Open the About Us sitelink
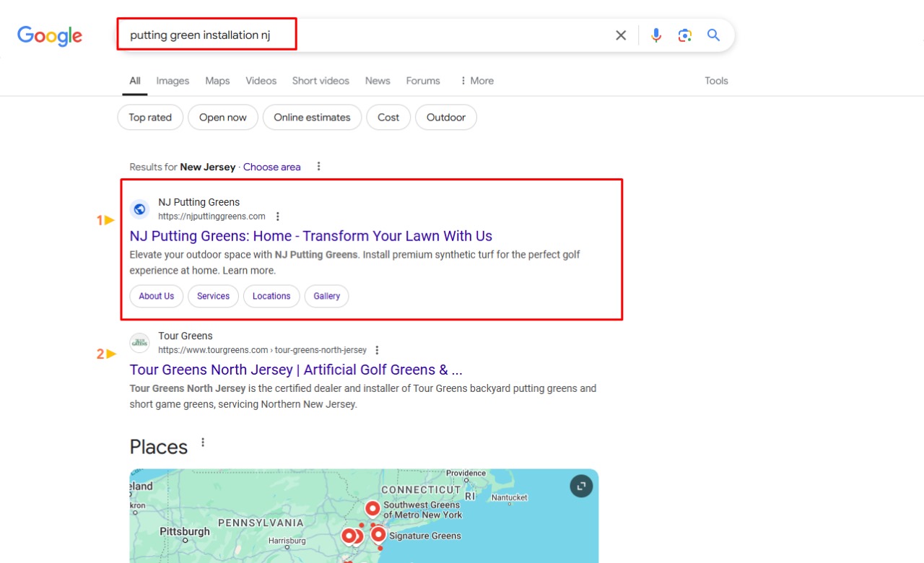924x563 pixels. 157,296
